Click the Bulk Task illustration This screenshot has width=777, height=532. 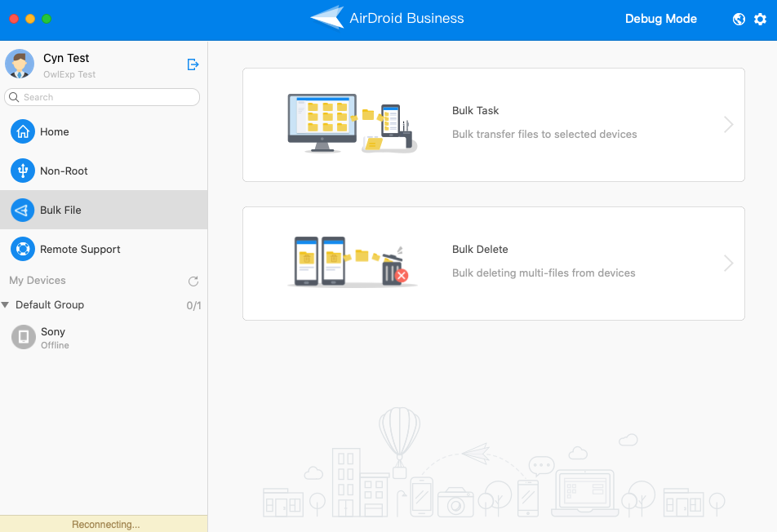coord(353,124)
